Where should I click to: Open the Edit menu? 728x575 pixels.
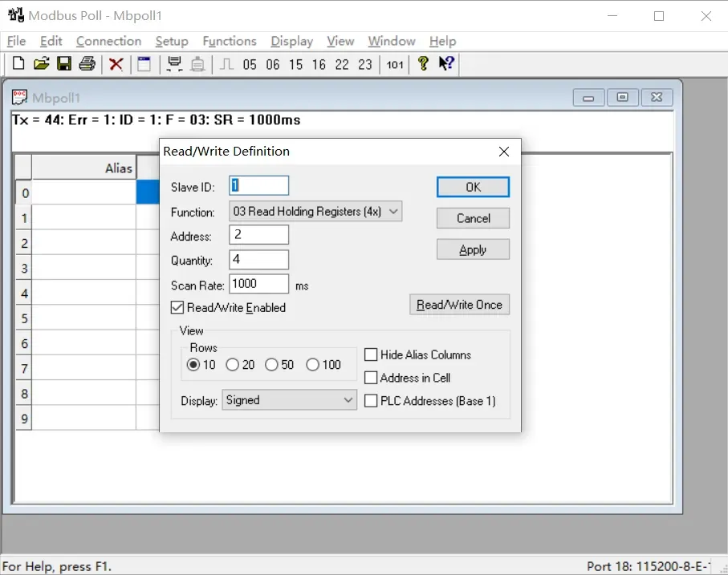click(51, 41)
